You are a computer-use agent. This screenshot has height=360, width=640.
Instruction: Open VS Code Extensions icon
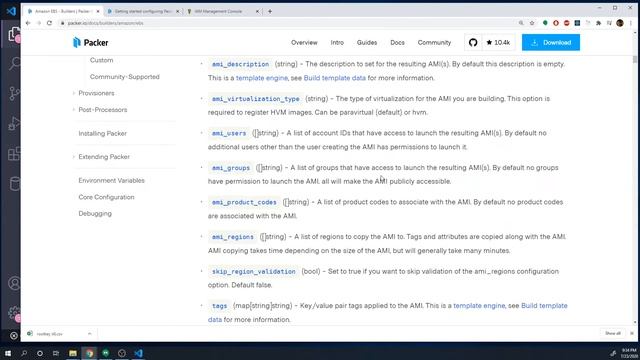[x=14, y=154]
